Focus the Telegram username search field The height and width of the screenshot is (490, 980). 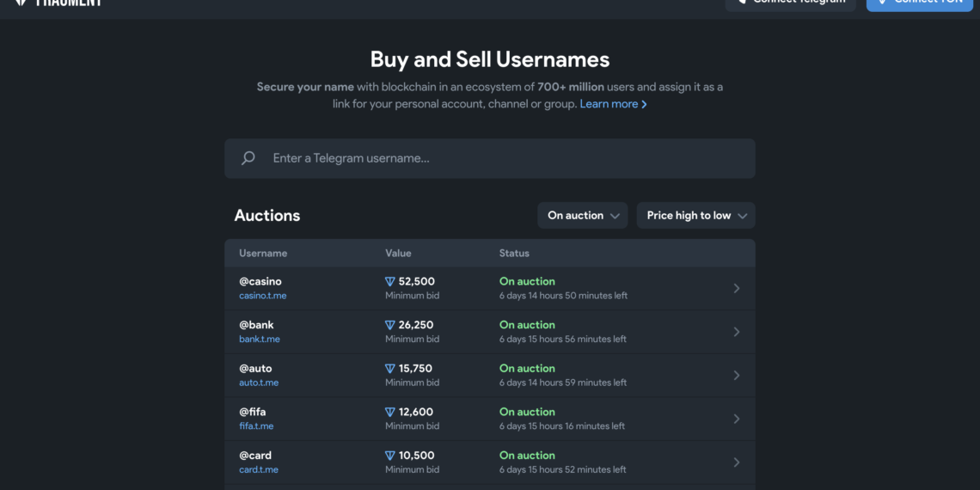click(490, 159)
